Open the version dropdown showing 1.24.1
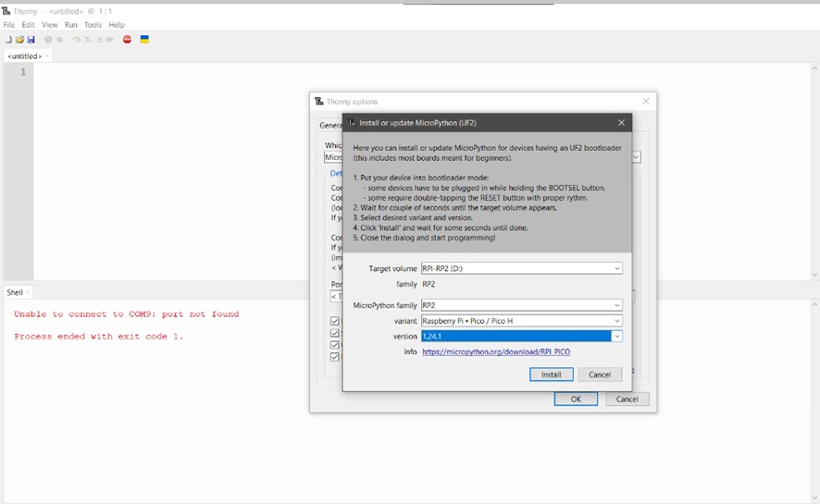Image resolution: width=820 pixels, height=504 pixels. point(617,337)
